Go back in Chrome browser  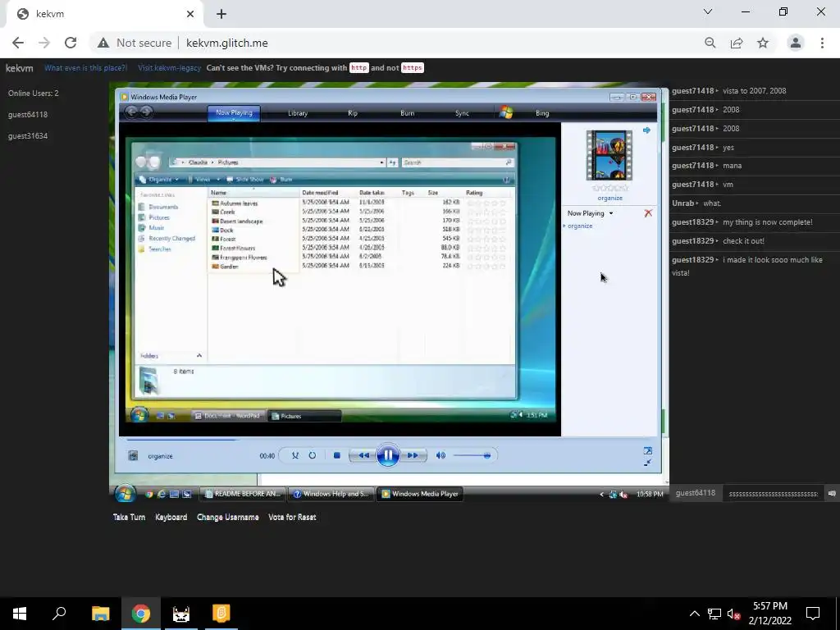(18, 43)
